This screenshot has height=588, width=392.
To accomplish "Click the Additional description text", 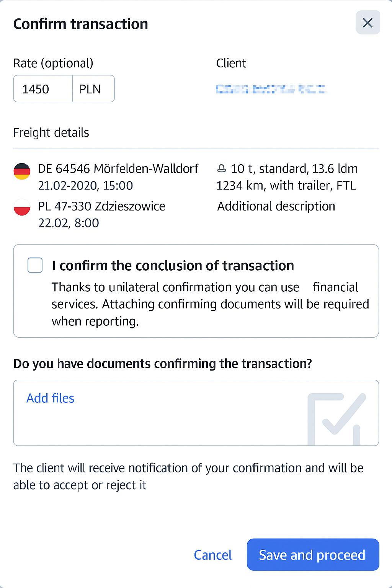I will tap(276, 206).
